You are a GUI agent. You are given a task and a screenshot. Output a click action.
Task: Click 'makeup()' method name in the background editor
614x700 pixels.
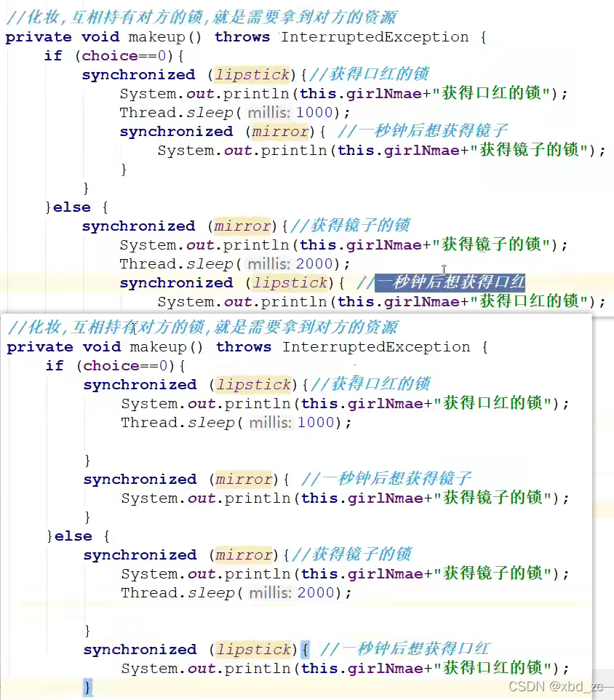(165, 37)
